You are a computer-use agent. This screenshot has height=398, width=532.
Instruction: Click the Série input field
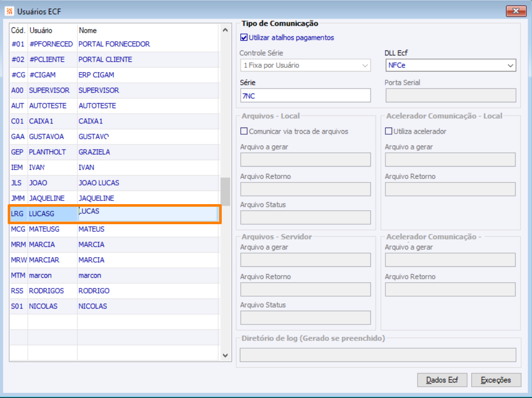tap(305, 95)
